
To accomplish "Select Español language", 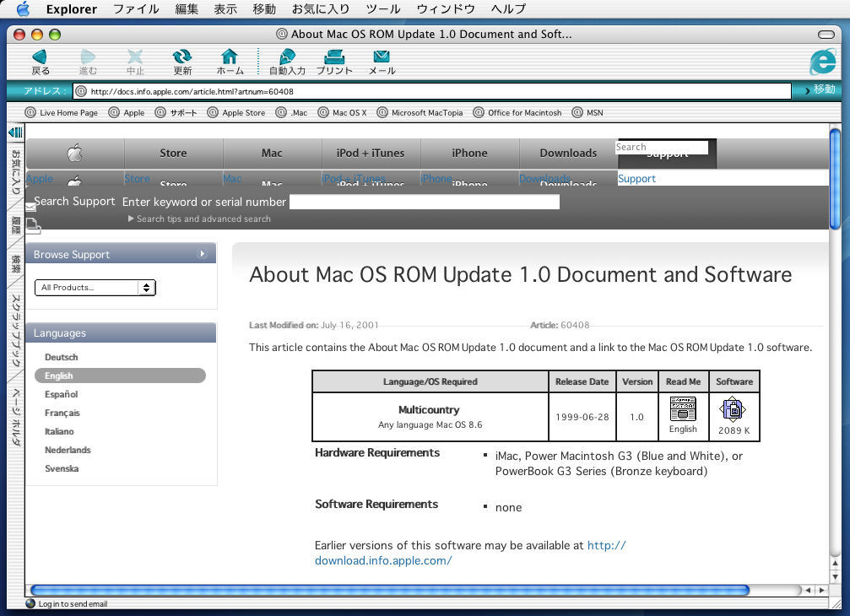I will coord(62,394).
